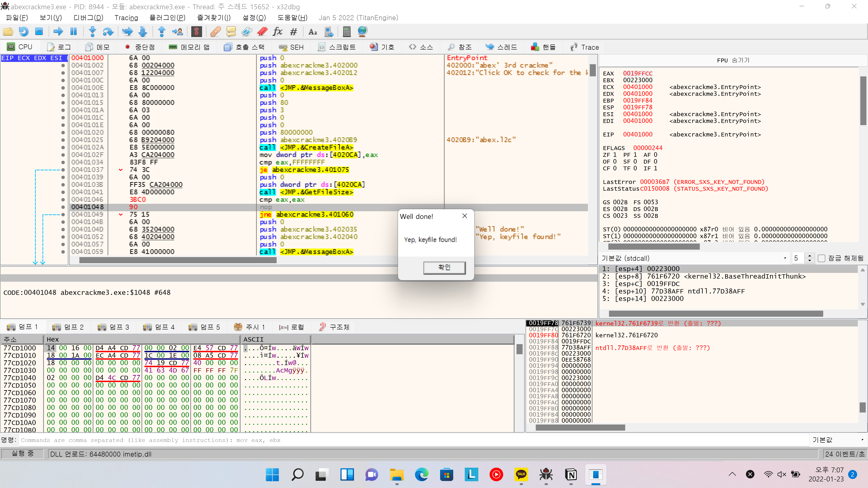Open the Bookmarks list with the red bookmark icon
The height and width of the screenshot is (488, 868).
tap(262, 32)
